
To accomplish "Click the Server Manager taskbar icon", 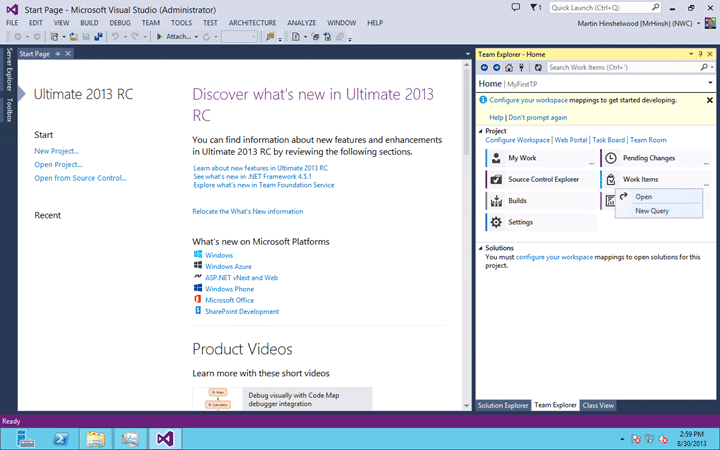I will pyautogui.click(x=26, y=439).
